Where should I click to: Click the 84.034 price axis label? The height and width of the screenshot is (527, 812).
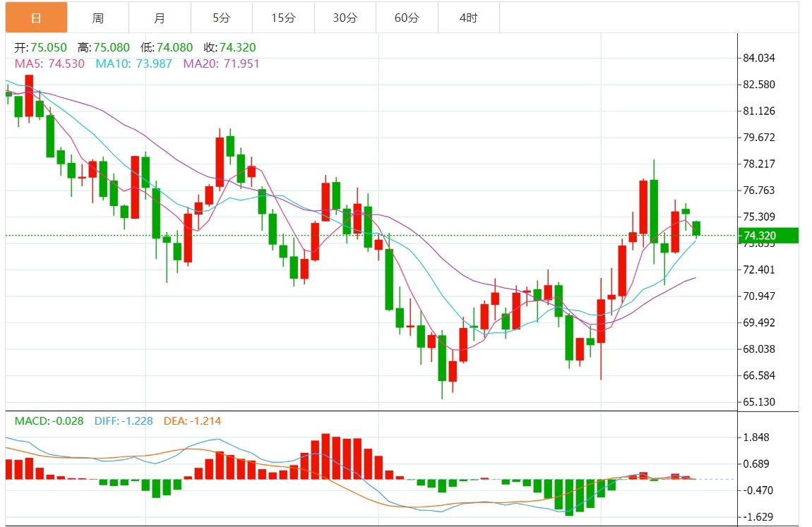(758, 58)
